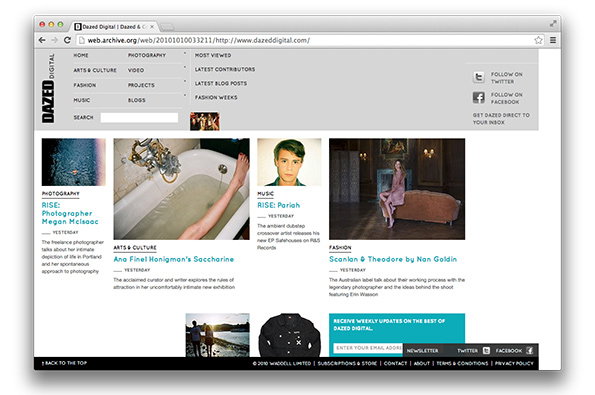Reload the page with the refresh icon
This screenshot has width=595, height=395.
67,40
